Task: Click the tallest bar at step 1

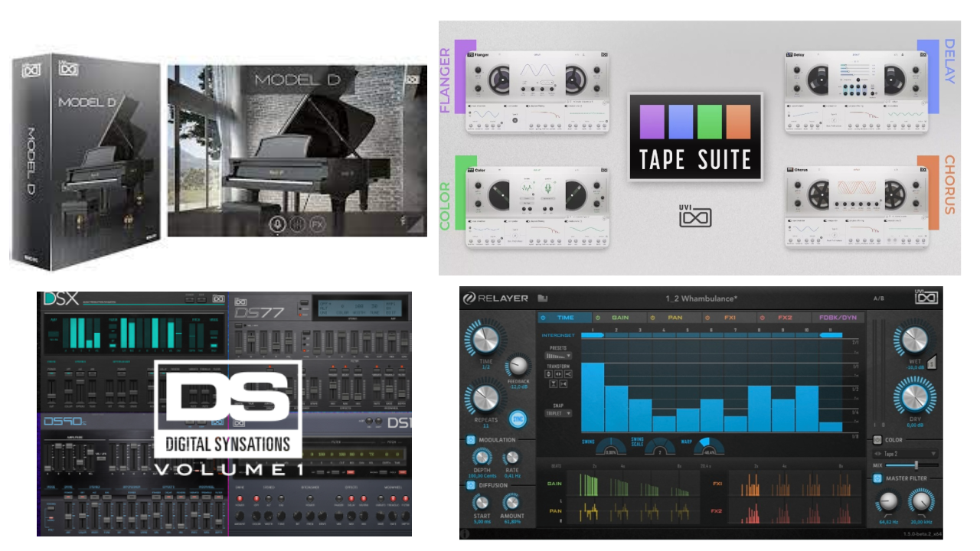Action: click(x=593, y=397)
